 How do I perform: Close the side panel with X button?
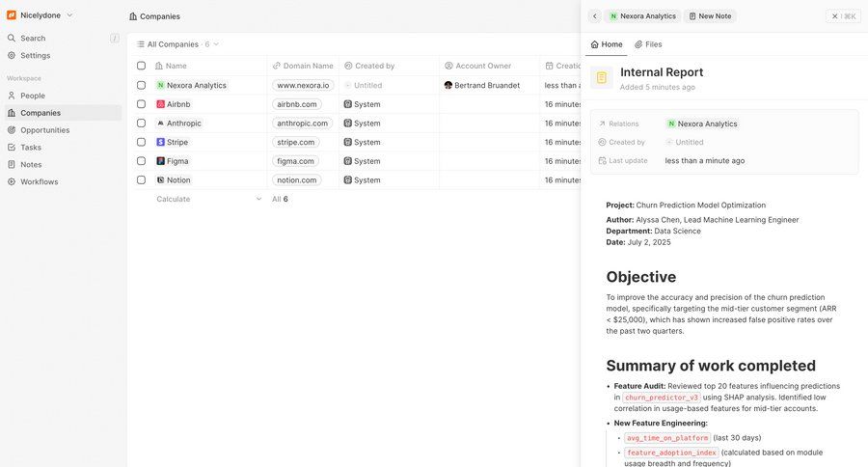coord(843,16)
